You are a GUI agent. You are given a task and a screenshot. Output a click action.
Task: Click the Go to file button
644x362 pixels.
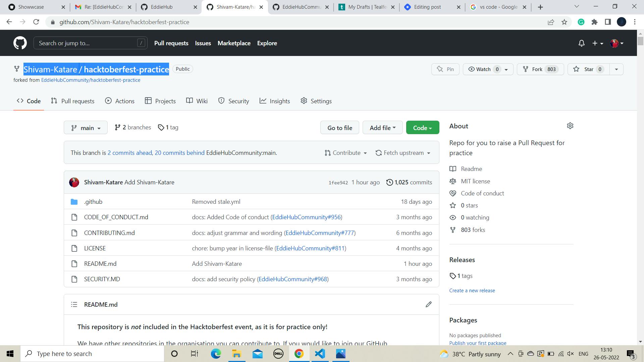pos(340,128)
